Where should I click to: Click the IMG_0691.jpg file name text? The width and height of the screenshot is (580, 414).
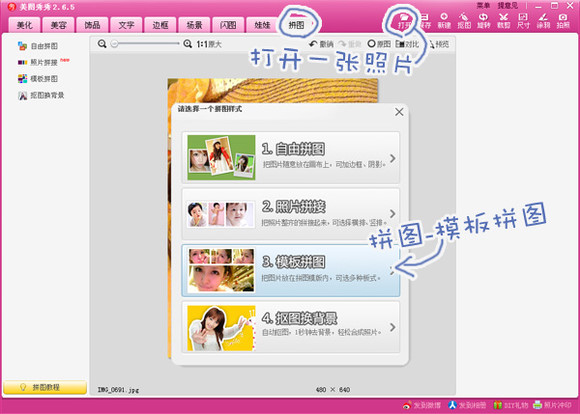click(118, 390)
